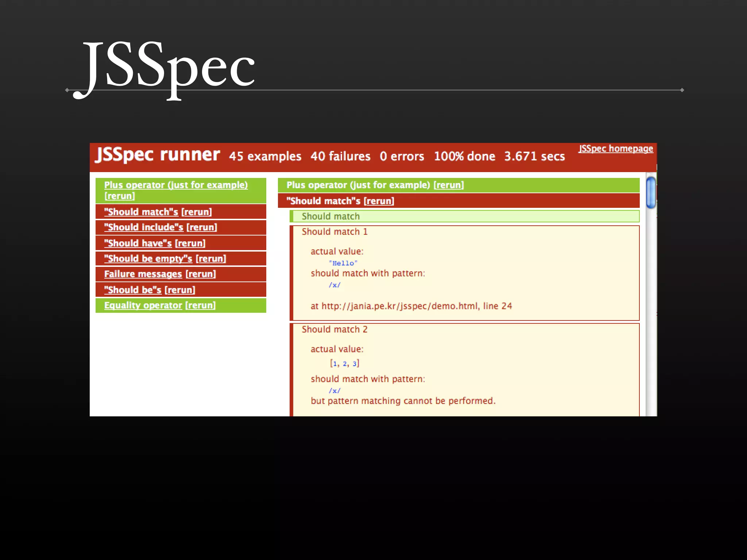Open Plus operator spec in left list
This screenshot has width=747, height=560.
click(x=176, y=185)
